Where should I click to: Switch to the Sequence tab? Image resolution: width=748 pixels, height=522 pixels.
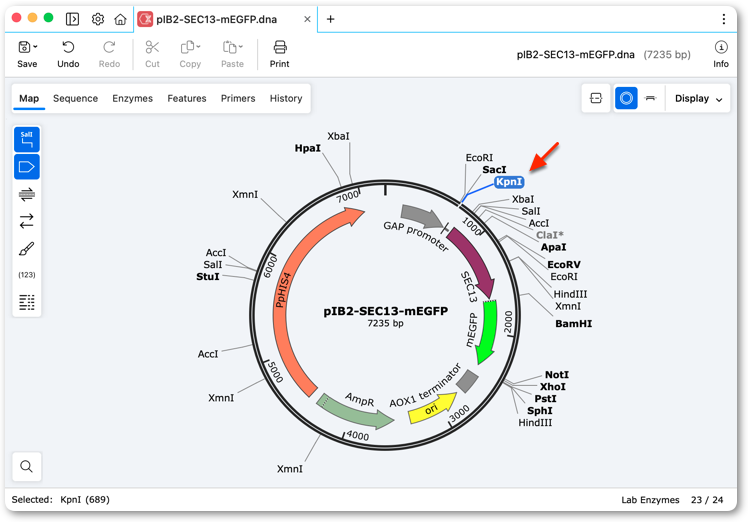(75, 98)
